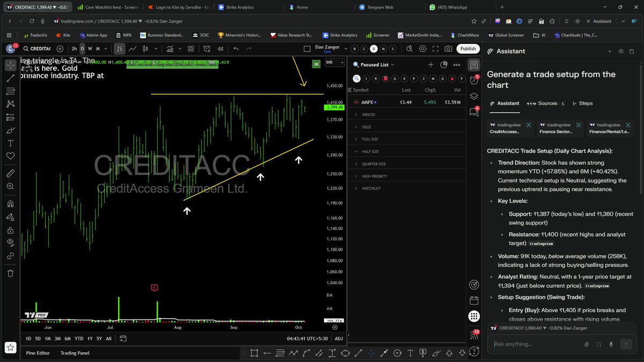The height and width of the screenshot is (362, 644).
Task: Open the Trading Panel tab
Action: click(75, 353)
